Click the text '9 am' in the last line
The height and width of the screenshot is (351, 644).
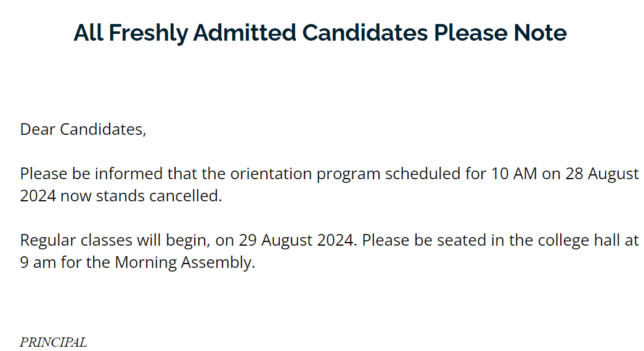click(38, 262)
